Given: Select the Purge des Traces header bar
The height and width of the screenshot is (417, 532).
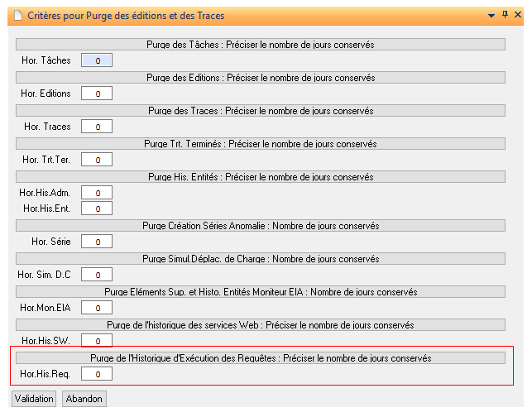Looking at the screenshot, I should [261, 110].
